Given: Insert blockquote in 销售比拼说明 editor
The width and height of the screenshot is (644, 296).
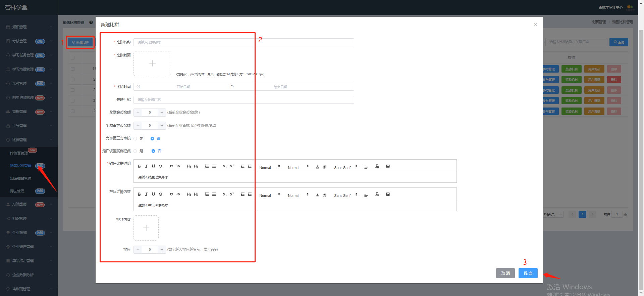Looking at the screenshot, I should (171, 166).
